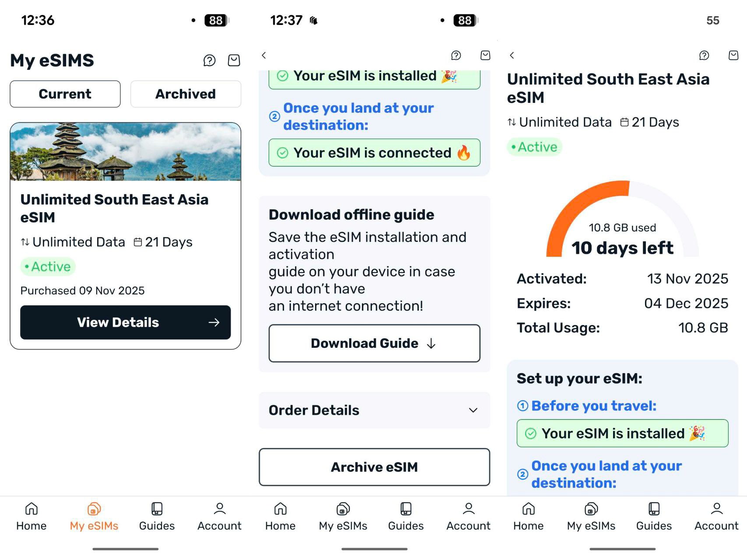Tap the Archive eSIM button

point(374,467)
